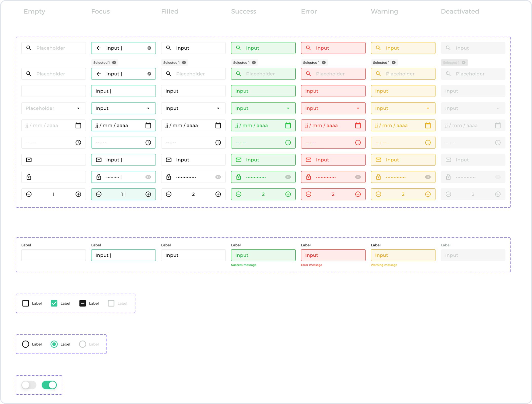Click the green clock icon in the Success time field

click(x=288, y=143)
